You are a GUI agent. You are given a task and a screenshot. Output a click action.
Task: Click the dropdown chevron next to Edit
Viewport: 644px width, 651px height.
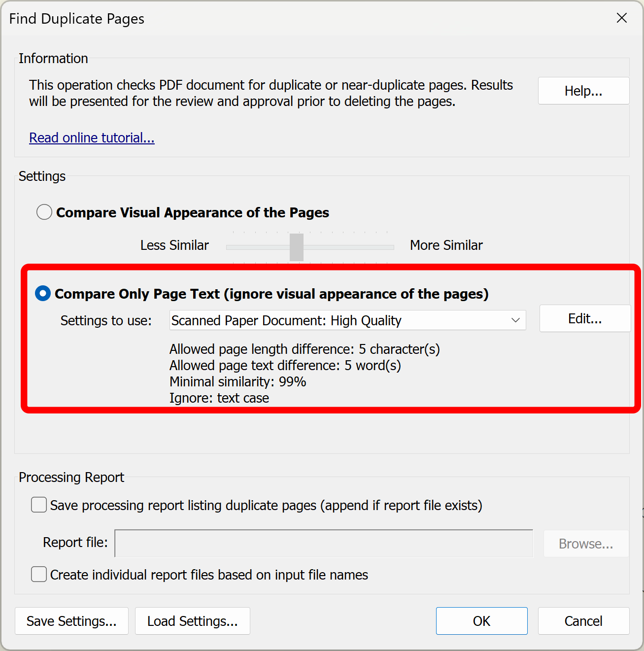[x=515, y=320]
